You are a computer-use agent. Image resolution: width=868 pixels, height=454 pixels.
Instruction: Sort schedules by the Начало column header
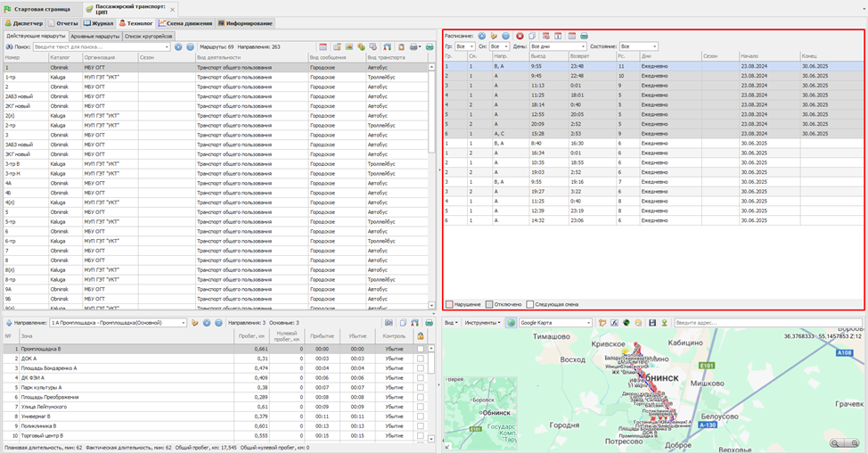pos(769,56)
